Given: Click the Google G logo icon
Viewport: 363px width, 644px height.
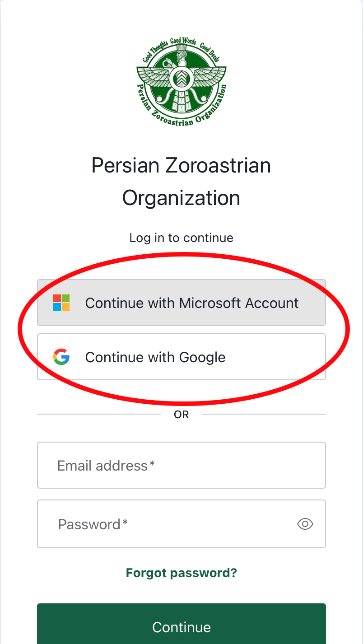Looking at the screenshot, I should pos(61,357).
